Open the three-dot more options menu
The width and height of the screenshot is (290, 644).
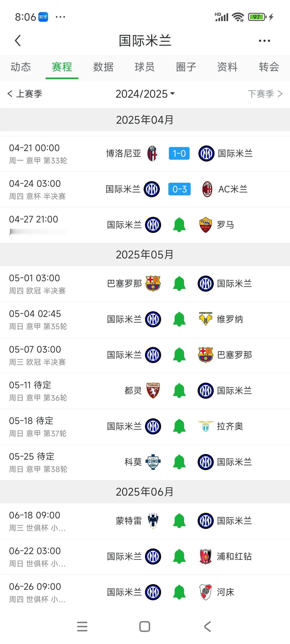pyautogui.click(x=264, y=41)
